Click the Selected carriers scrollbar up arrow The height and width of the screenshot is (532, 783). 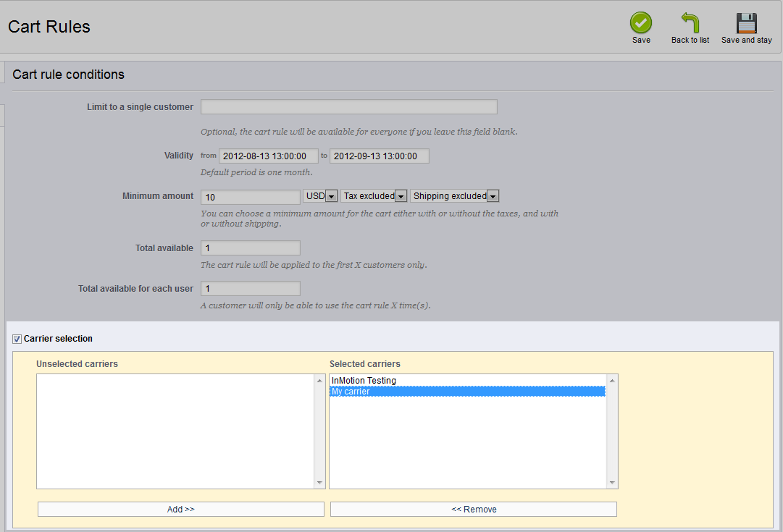(x=612, y=381)
